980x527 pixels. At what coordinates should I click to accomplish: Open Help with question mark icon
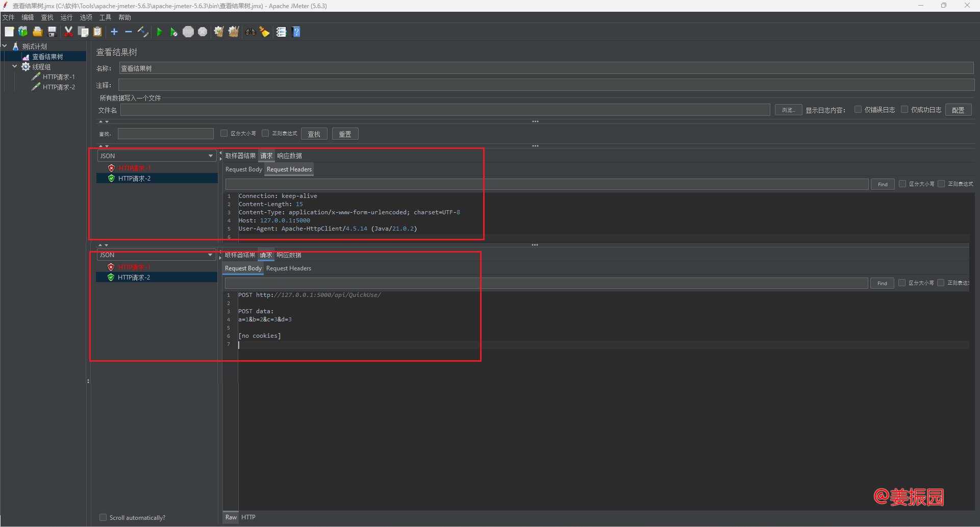tap(296, 32)
